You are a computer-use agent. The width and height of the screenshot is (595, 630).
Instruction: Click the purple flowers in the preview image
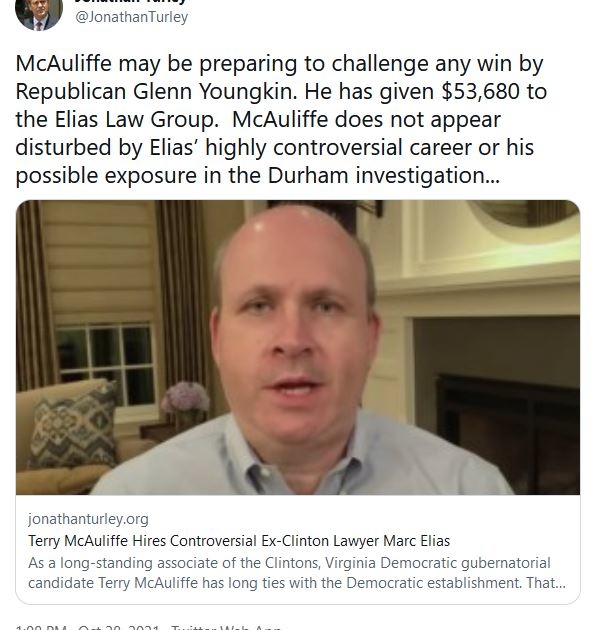pyautogui.click(x=185, y=397)
